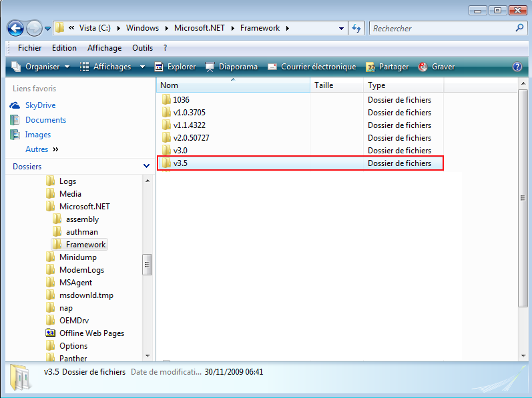Image resolution: width=532 pixels, height=398 pixels.
Task: Refresh the folder view
Action: (x=356, y=29)
